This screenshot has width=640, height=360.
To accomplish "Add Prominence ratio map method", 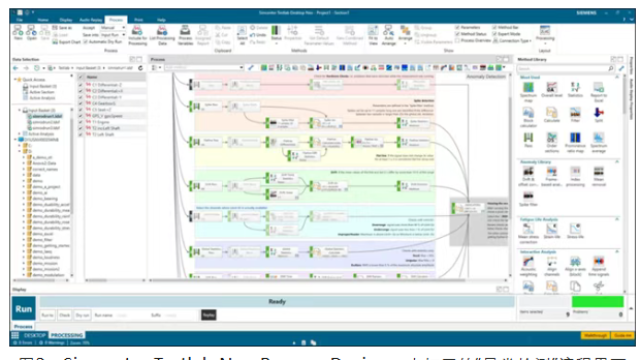I will point(575,142).
